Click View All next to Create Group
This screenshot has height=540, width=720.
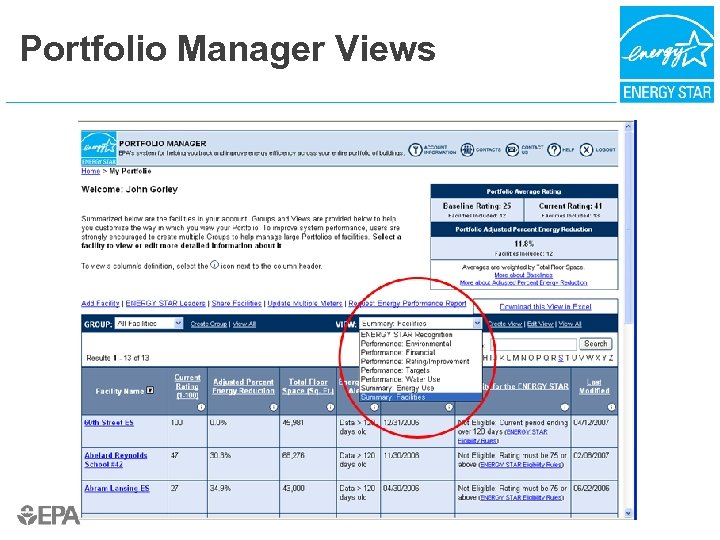coord(244,324)
